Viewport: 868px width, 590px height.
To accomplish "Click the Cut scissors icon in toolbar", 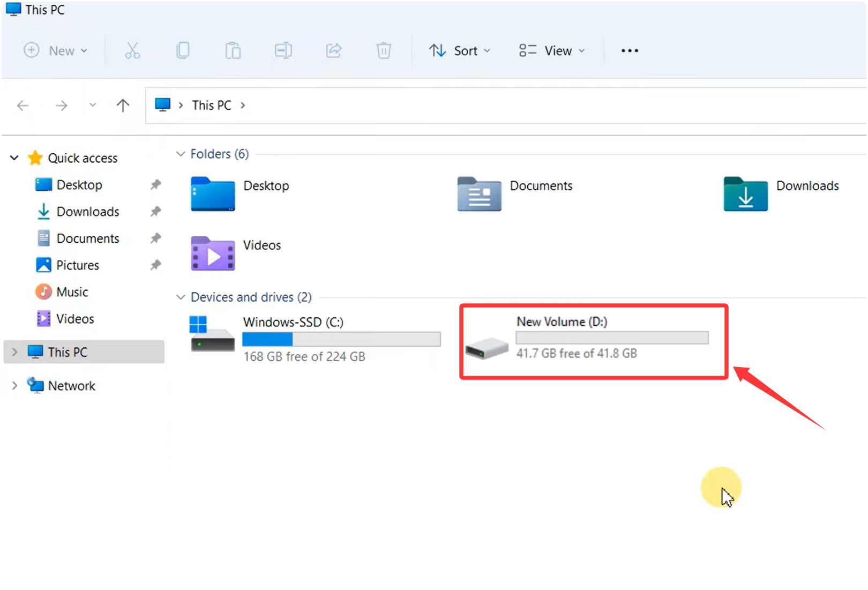I will pyautogui.click(x=132, y=50).
